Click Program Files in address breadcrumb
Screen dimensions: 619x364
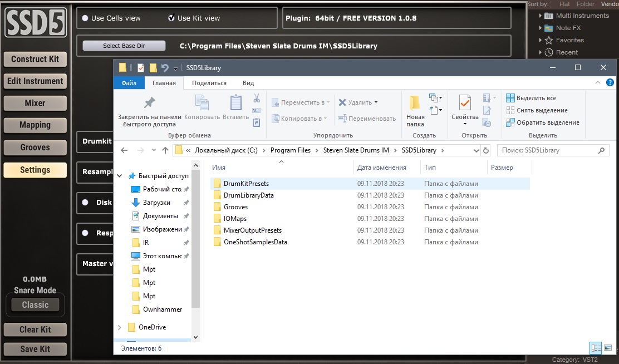tap(291, 150)
